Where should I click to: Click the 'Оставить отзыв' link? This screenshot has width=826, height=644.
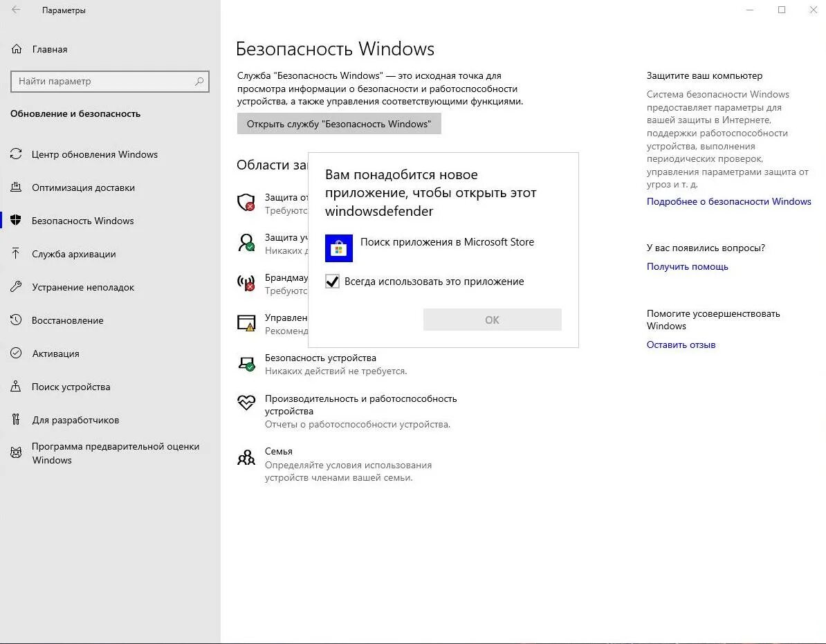(x=681, y=344)
